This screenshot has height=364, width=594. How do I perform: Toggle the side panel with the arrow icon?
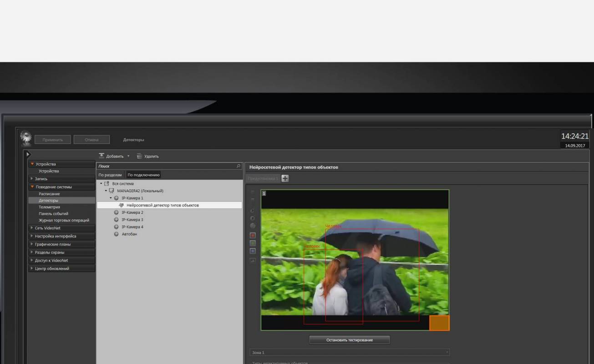pos(27,154)
